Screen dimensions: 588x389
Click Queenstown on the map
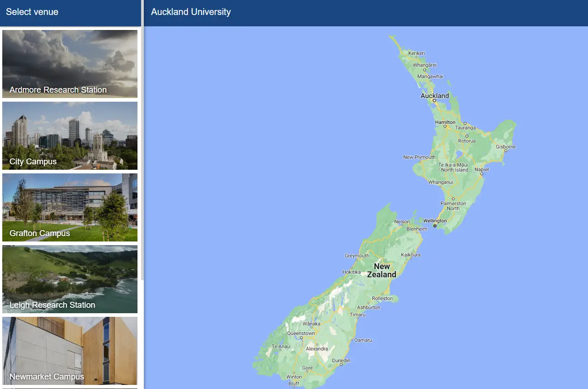[x=301, y=334]
